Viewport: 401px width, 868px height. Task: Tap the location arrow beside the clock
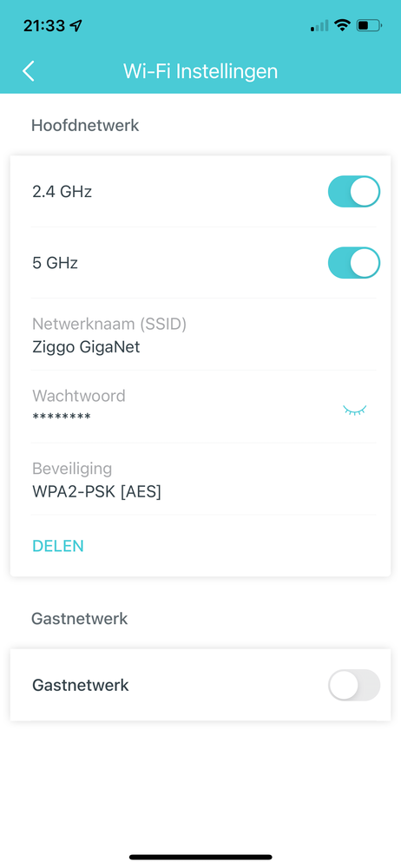[76, 25]
